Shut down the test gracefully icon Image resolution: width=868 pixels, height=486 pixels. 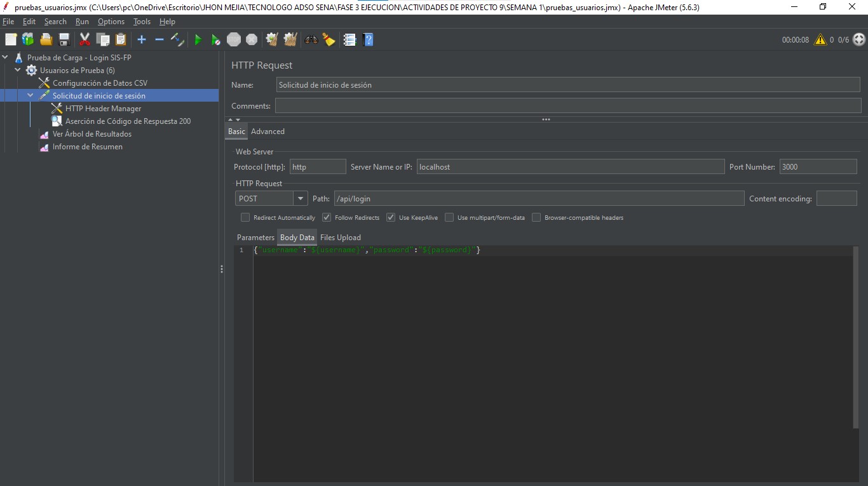click(252, 39)
